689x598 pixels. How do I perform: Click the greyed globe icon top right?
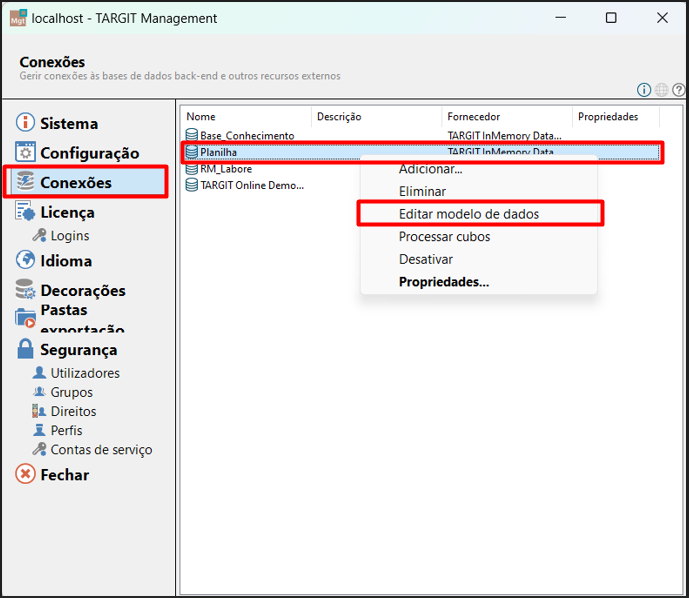pyautogui.click(x=661, y=90)
